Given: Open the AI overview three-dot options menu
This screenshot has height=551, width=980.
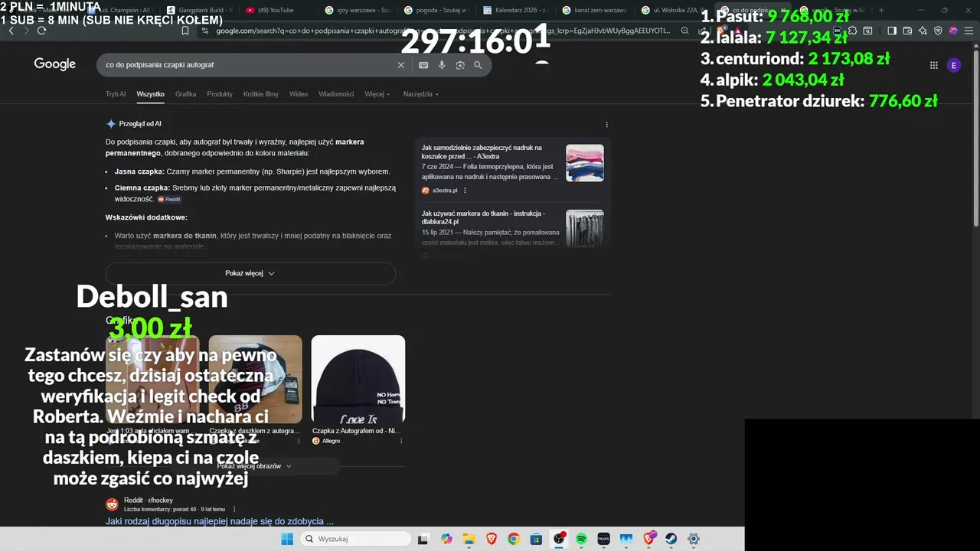Looking at the screenshot, I should tap(606, 124).
